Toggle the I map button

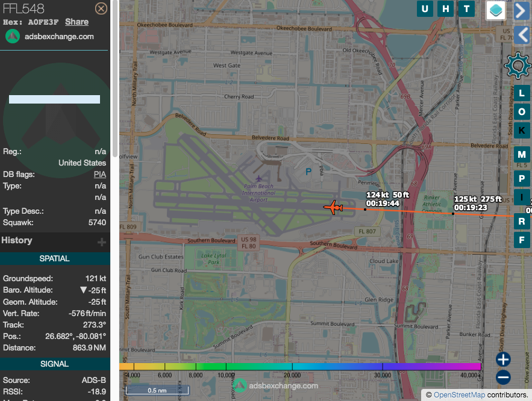click(x=522, y=197)
